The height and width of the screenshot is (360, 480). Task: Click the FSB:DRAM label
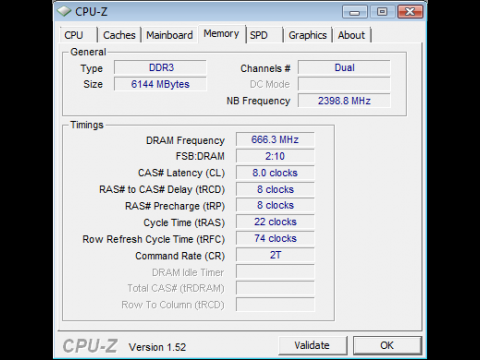point(200,156)
